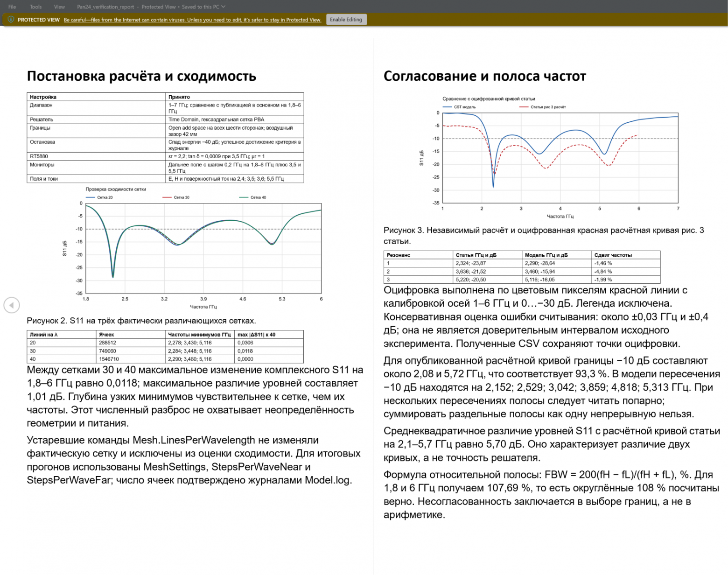
Task: Click the 'Рисунок 3' figure caption
Action: 544,236
